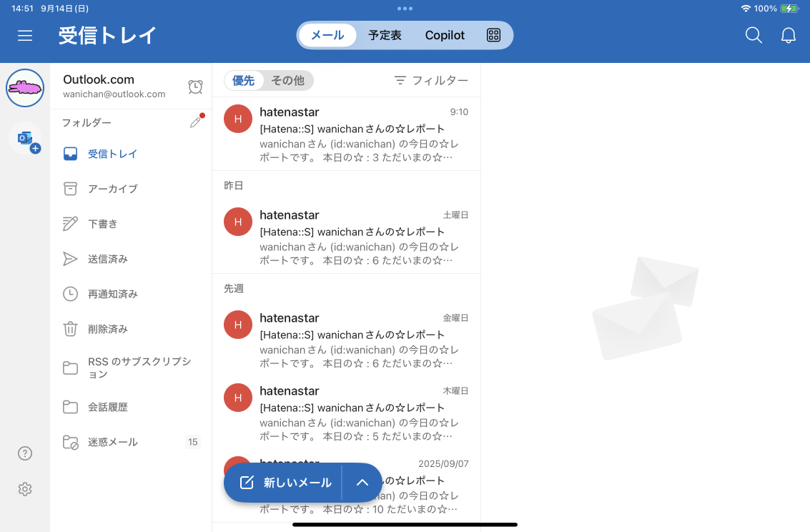
Task: Open the hamburger navigation menu
Action: pos(25,35)
